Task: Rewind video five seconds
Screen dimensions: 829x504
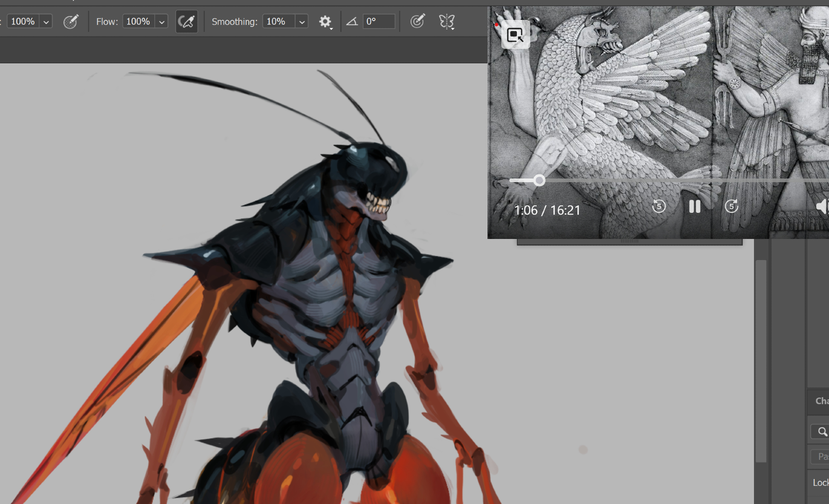Action: [x=659, y=206]
